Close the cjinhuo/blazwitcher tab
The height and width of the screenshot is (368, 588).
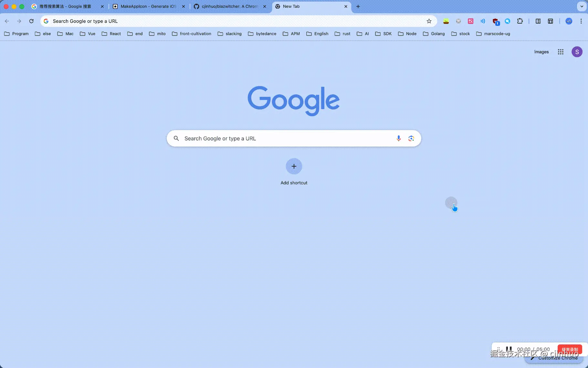pos(265,6)
